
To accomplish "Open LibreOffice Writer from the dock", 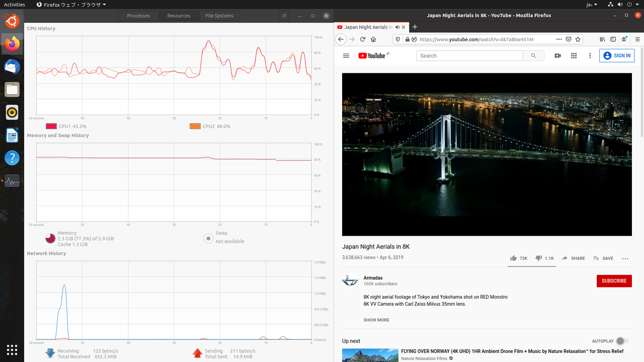I will tap(12, 135).
